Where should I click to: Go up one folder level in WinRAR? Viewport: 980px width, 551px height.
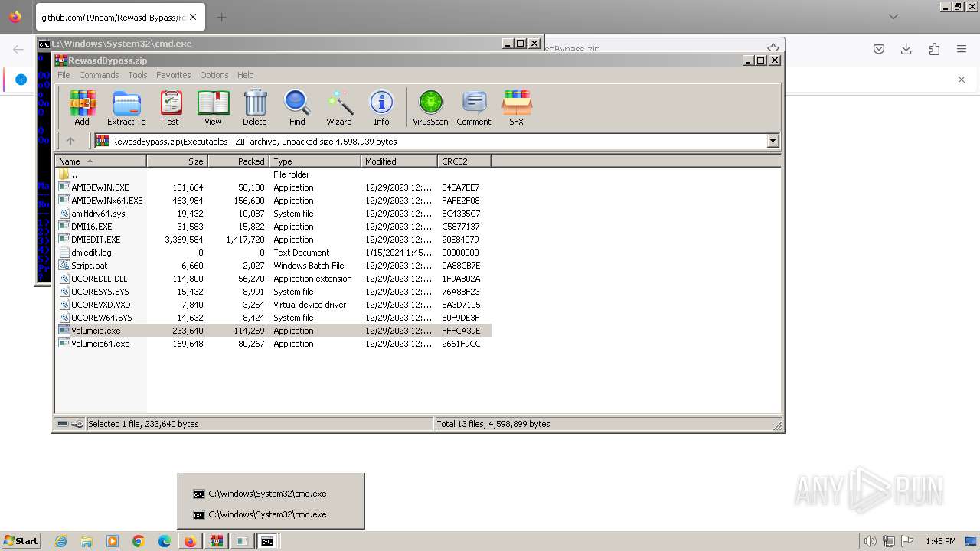pos(70,141)
